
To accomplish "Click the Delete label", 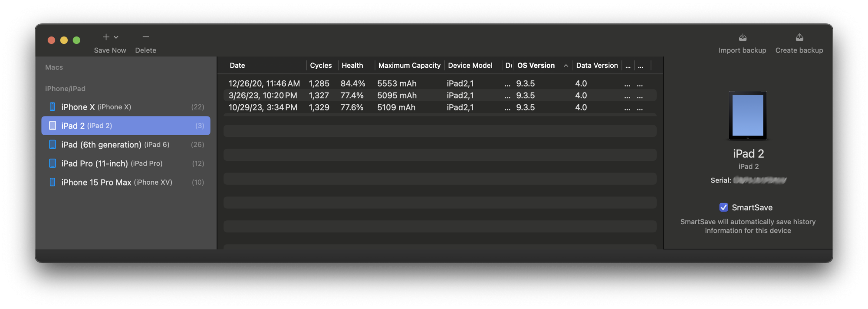I will pyautogui.click(x=145, y=50).
